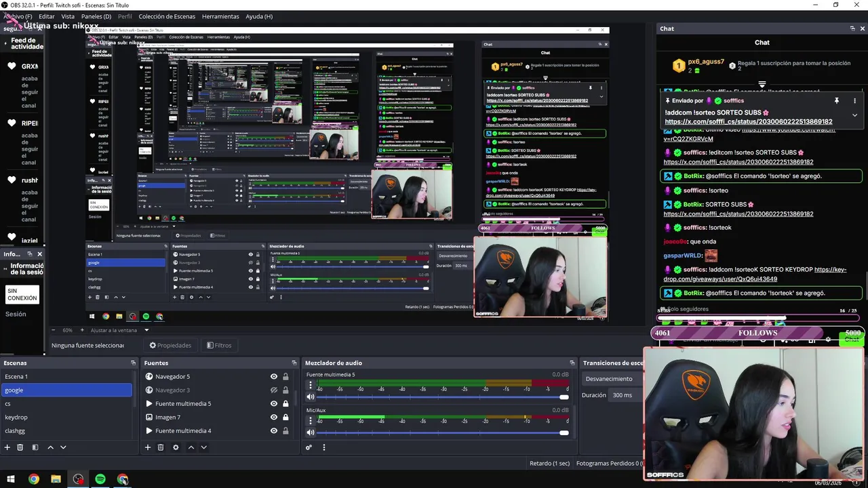
Task: Float the Chat dock panel
Action: [x=852, y=28]
